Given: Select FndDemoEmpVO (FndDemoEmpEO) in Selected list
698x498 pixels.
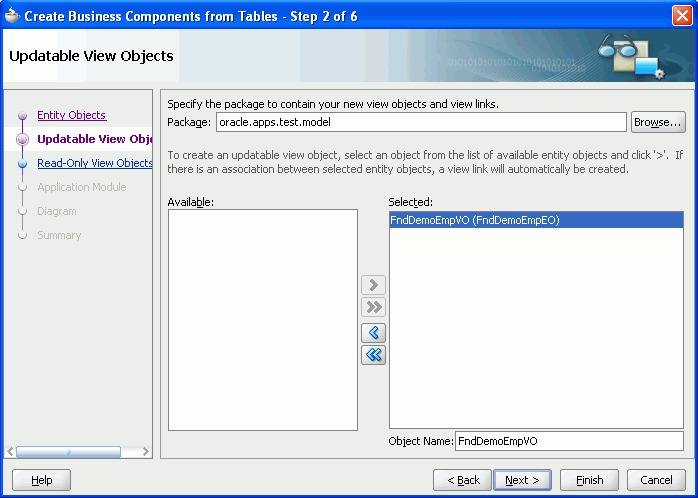Looking at the screenshot, I should (536, 220).
